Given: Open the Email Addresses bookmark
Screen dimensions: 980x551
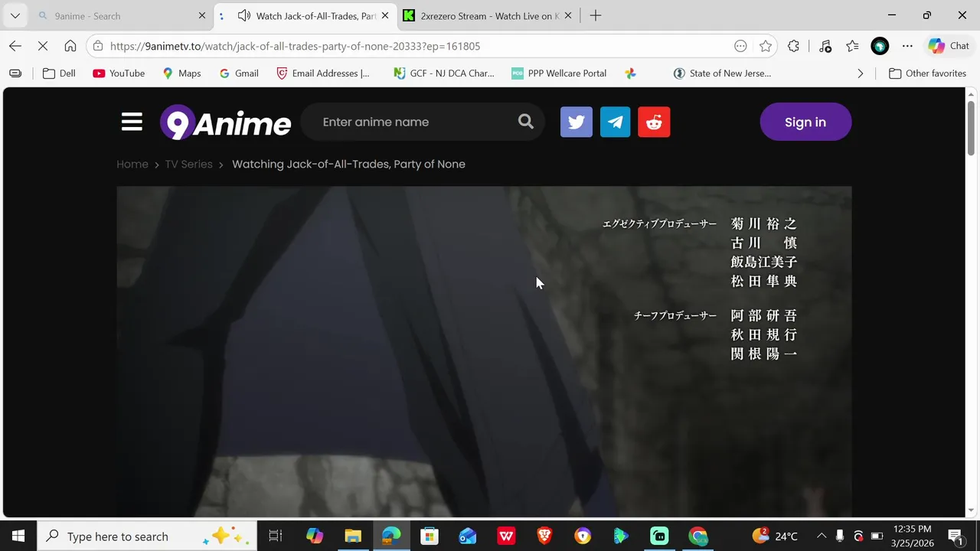Looking at the screenshot, I should coord(323,73).
